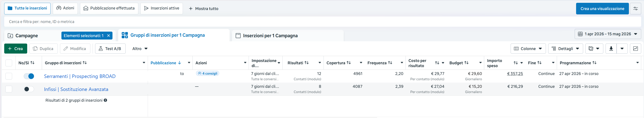Click the € 29,77 cost per result
The height and width of the screenshot is (118, 644).
click(x=437, y=74)
